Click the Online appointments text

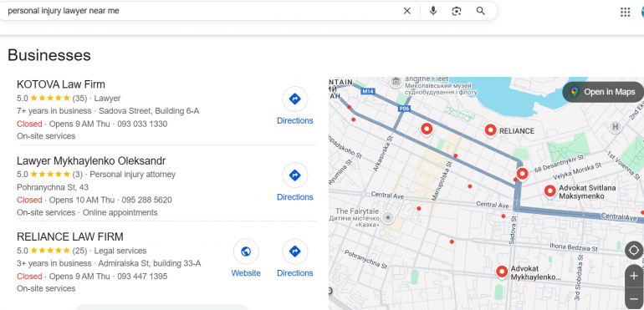click(x=120, y=213)
